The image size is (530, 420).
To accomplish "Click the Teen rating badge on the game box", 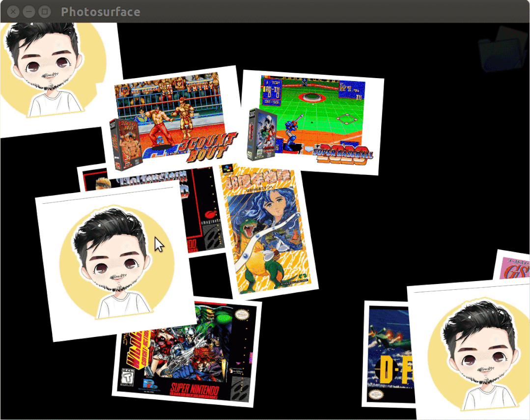I will click(128, 377).
